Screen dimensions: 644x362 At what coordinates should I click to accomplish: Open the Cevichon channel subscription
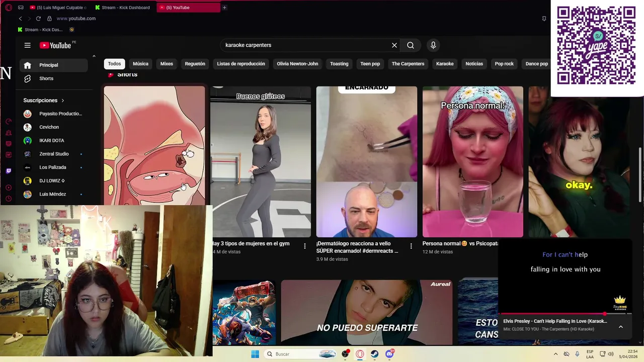click(x=53, y=127)
